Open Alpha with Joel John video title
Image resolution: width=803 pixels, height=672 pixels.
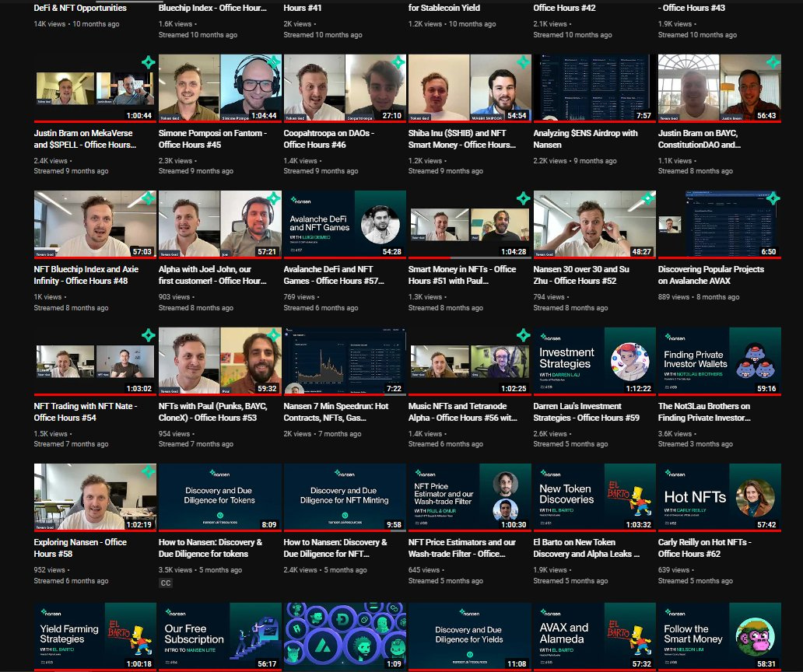[x=212, y=275]
